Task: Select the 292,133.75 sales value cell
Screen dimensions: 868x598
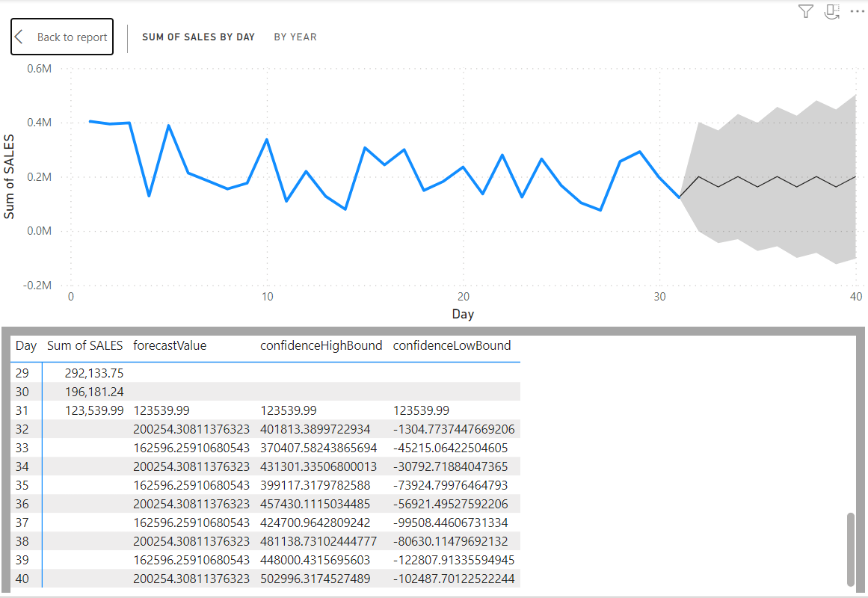Action: coord(94,373)
